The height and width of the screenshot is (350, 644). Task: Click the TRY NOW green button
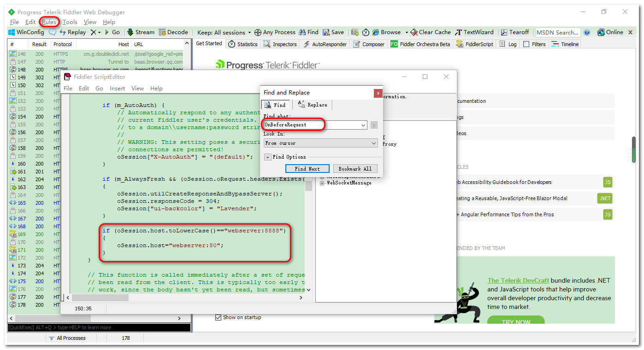pos(516,322)
